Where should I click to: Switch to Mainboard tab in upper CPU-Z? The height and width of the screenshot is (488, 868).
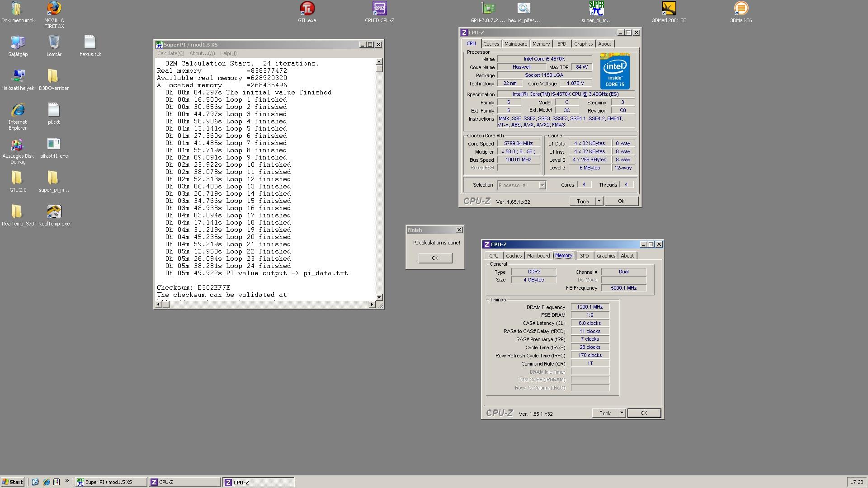[x=516, y=44]
